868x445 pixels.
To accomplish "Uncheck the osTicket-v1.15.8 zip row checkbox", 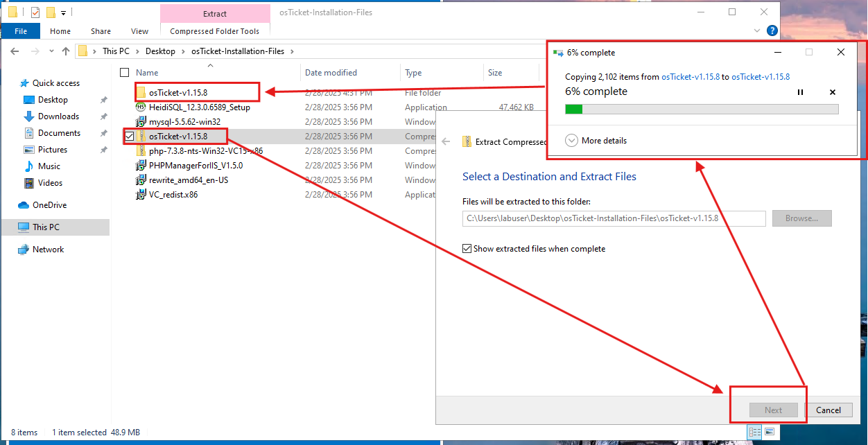I will [130, 137].
